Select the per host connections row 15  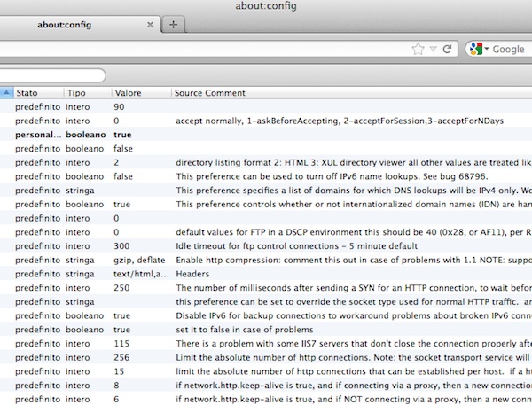click(266, 371)
